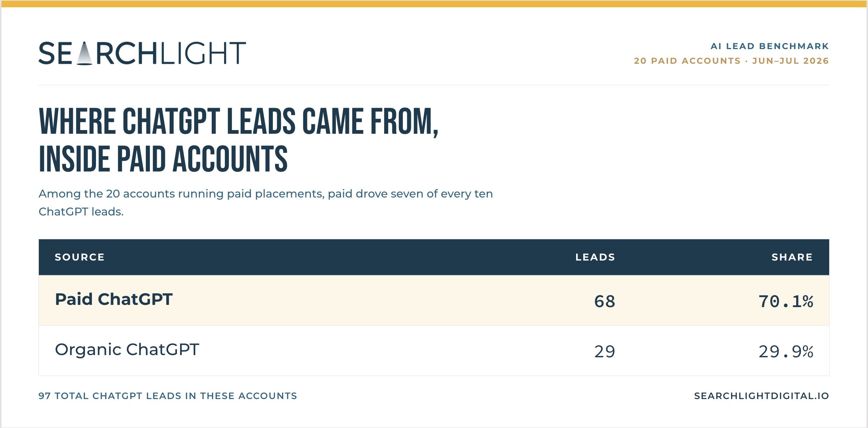Click the Source column header
This screenshot has height=428, width=868.
[80, 257]
